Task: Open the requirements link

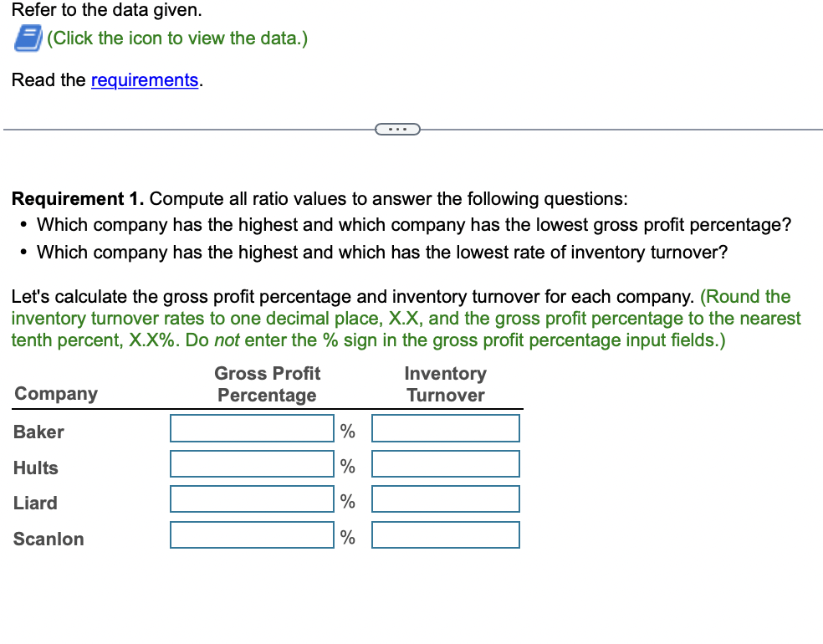Action: click(144, 79)
